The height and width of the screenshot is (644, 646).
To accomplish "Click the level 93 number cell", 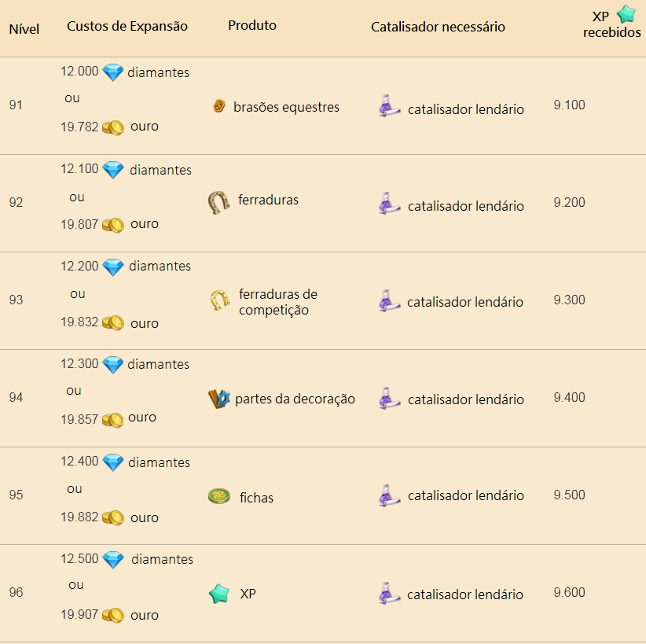I will tap(16, 300).
